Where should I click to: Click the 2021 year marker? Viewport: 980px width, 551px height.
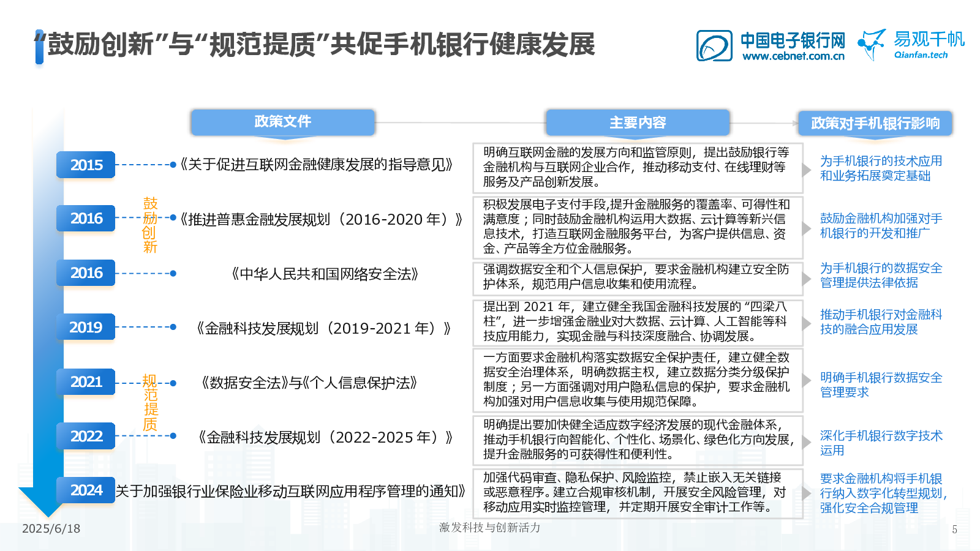[86, 381]
